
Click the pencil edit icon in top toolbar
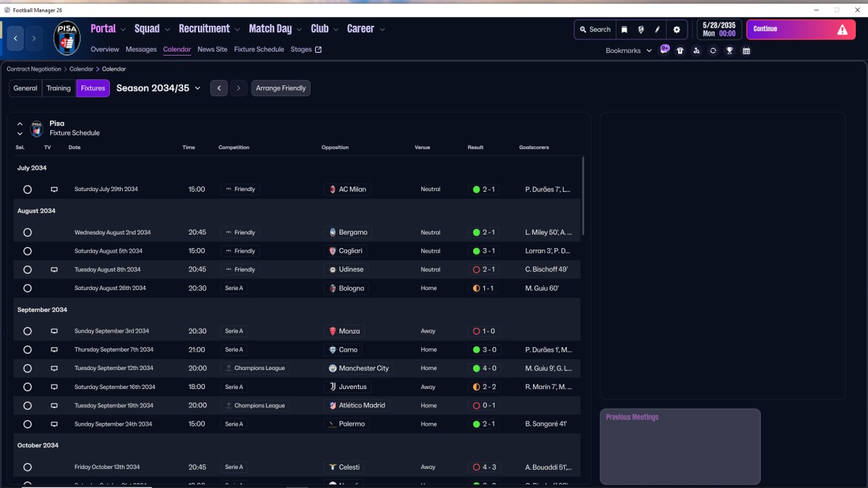pos(657,30)
